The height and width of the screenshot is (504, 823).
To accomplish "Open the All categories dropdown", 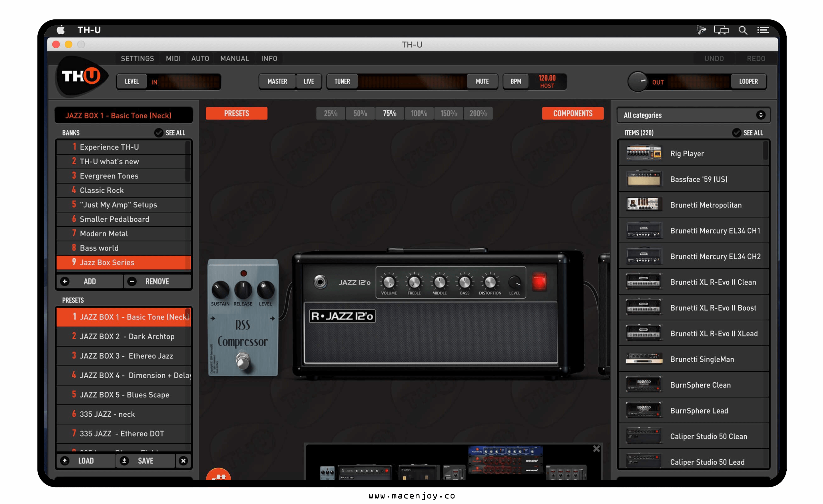I will click(x=693, y=115).
